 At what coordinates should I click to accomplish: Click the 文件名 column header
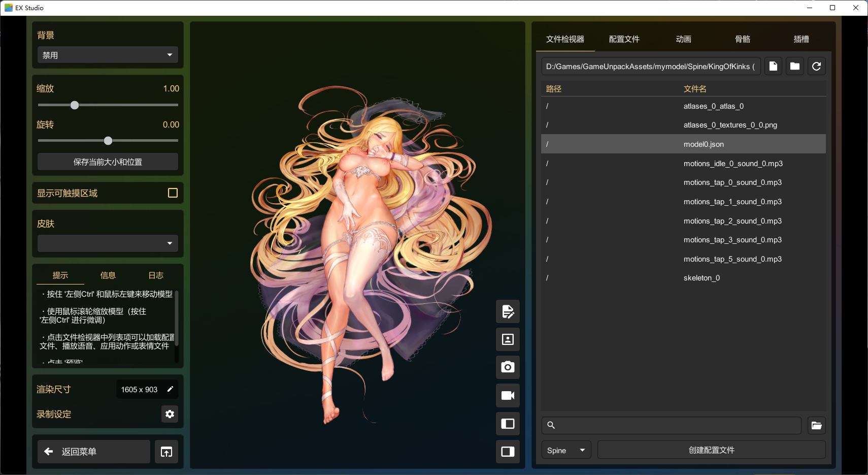695,89
